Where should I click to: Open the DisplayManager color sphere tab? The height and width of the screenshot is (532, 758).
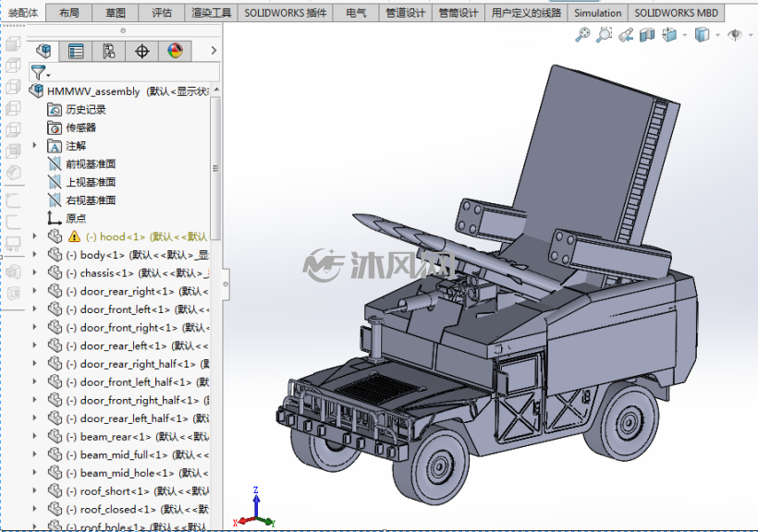pyautogui.click(x=175, y=51)
